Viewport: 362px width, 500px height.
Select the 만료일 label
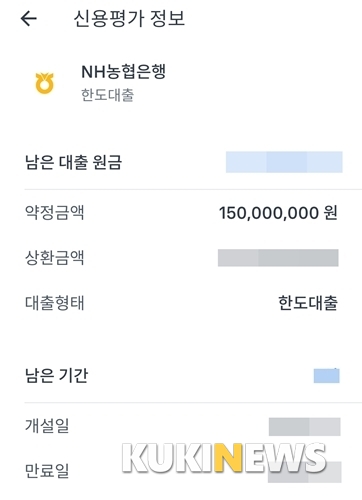47,470
